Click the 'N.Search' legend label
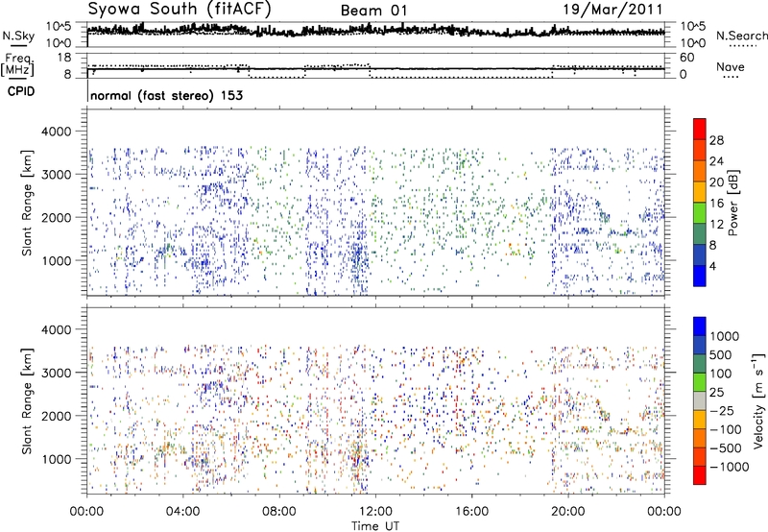The height and width of the screenshot is (532, 768). tap(741, 36)
